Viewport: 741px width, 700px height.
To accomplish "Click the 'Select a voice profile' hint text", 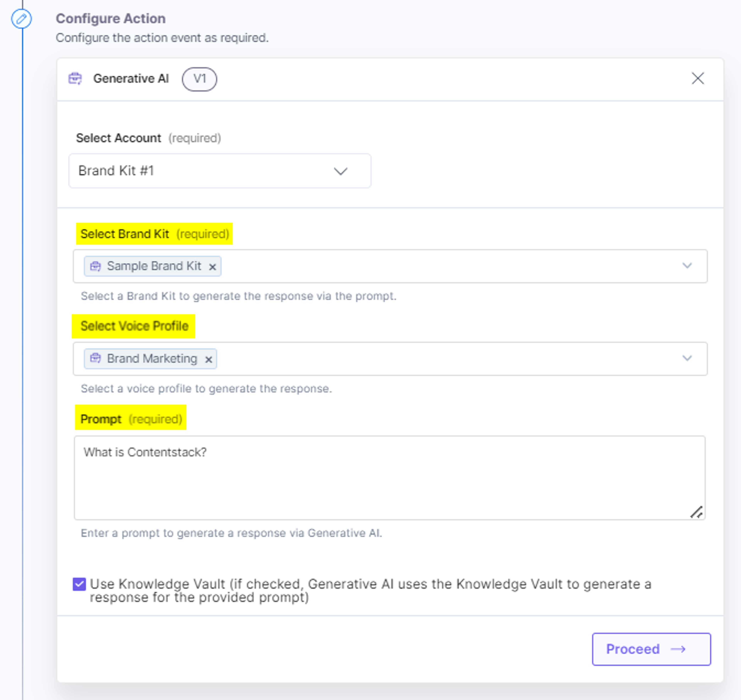I will [x=206, y=388].
